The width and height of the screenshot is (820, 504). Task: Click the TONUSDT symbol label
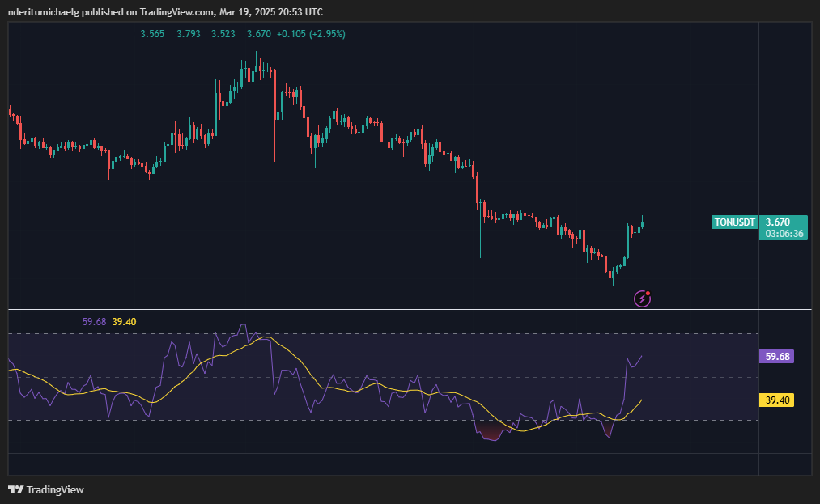(x=735, y=222)
